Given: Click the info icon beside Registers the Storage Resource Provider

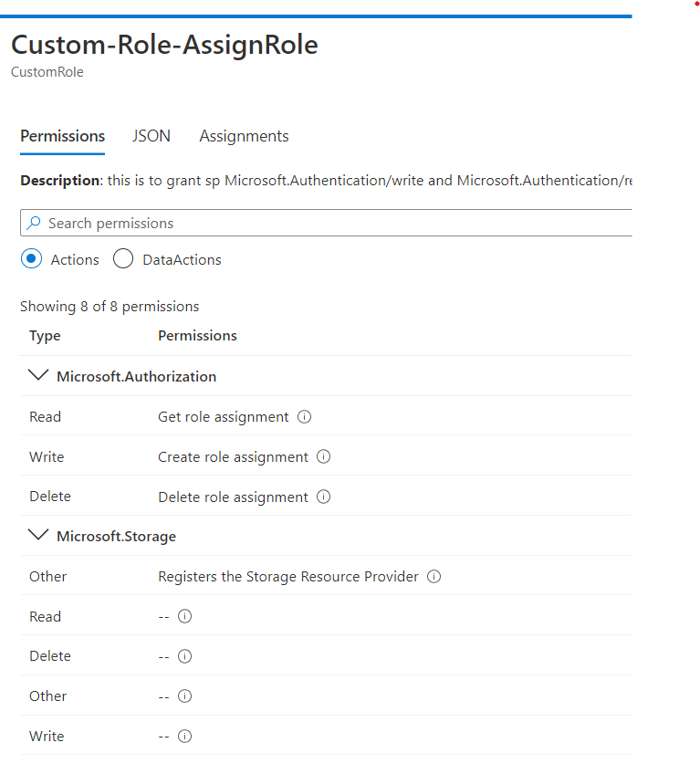Looking at the screenshot, I should 434,576.
